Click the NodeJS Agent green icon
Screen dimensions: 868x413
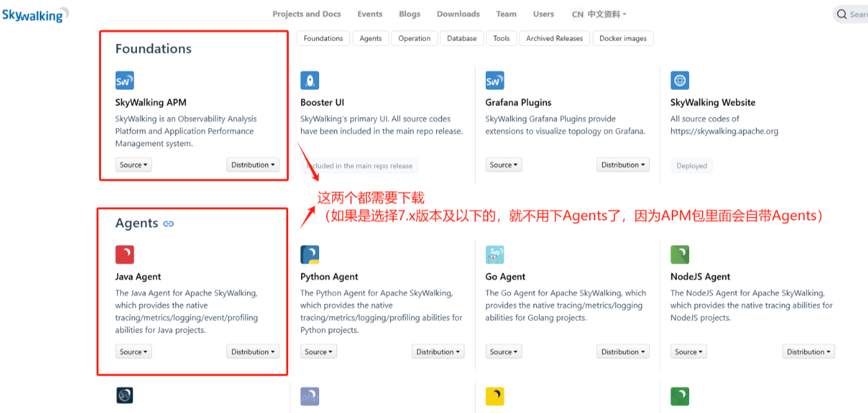[680, 255]
